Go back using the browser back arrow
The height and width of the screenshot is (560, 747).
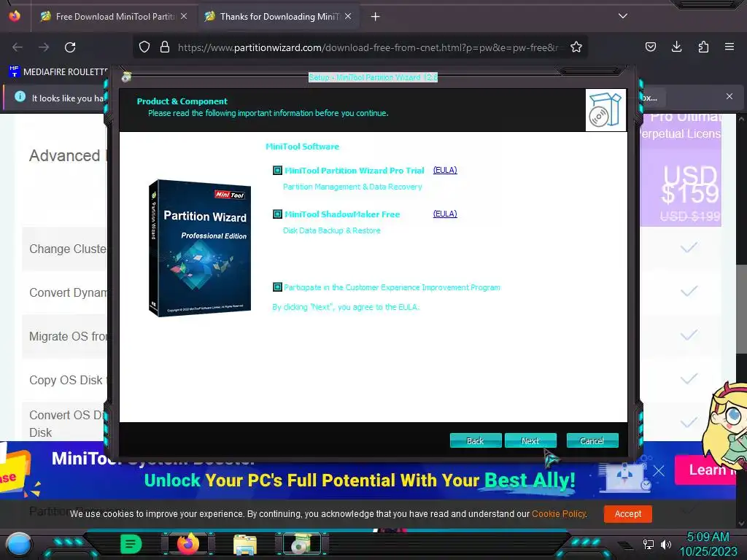(18, 47)
